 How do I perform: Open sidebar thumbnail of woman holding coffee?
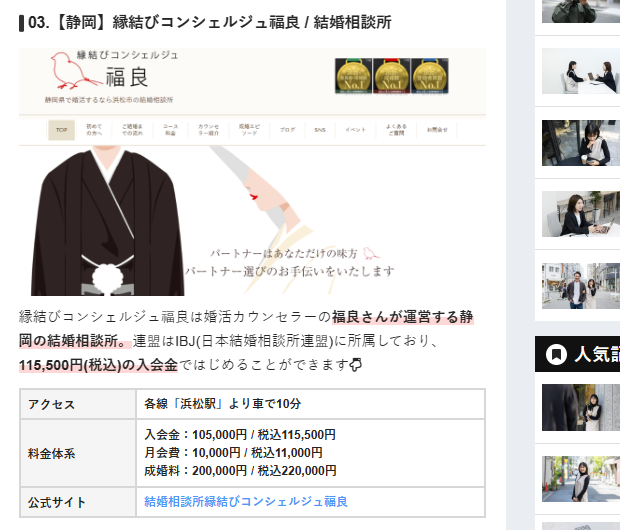coord(580,143)
